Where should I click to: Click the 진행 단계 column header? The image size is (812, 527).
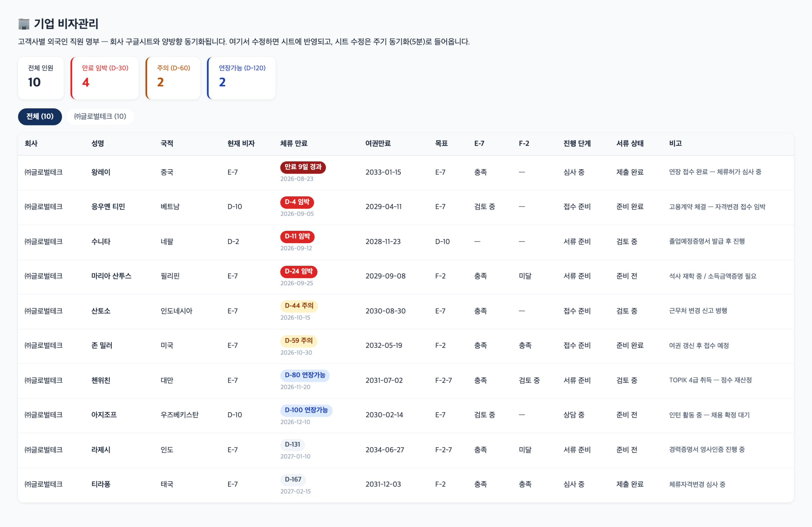click(x=577, y=143)
